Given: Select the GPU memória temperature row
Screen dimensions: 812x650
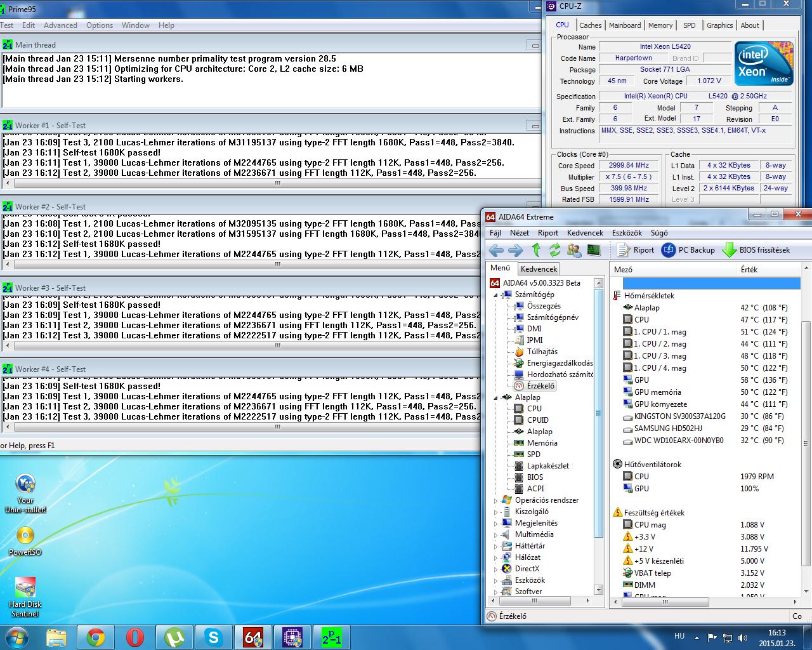Looking at the screenshot, I should (706, 392).
